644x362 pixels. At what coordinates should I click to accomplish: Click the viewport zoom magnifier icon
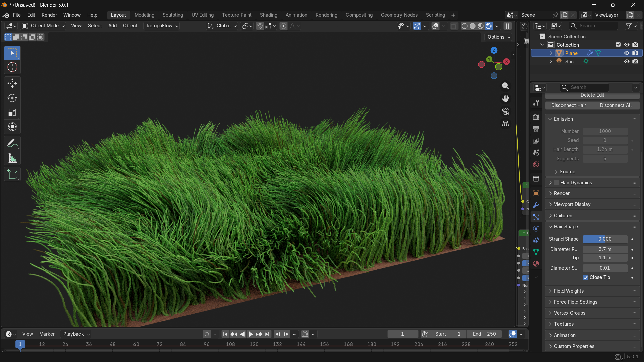point(505,86)
